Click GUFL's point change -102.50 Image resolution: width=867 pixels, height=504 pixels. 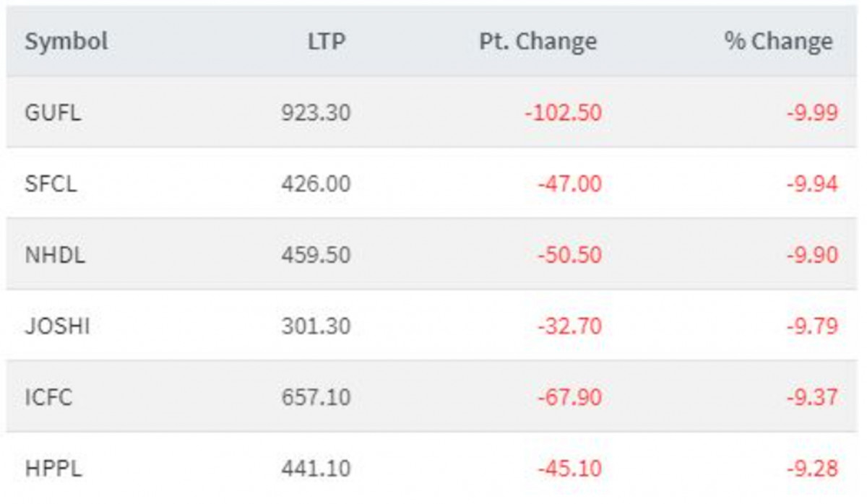point(562,113)
